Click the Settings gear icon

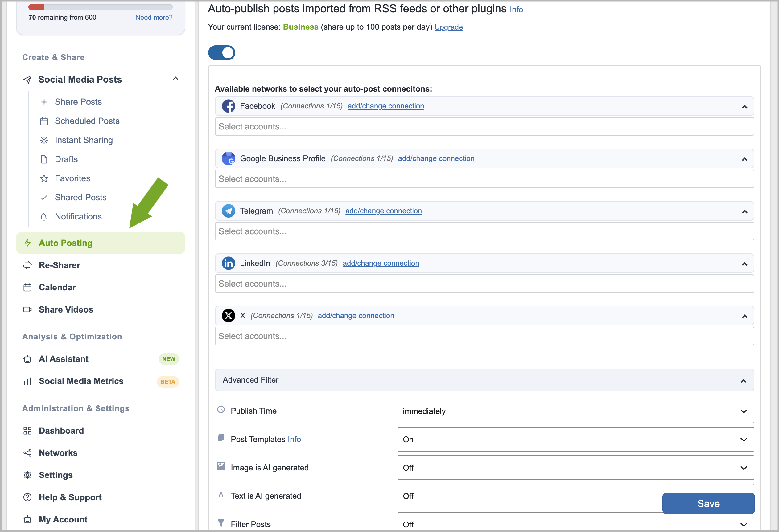(27, 475)
